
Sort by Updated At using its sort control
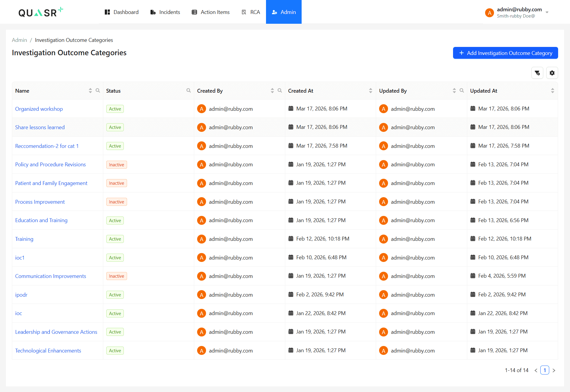point(552,90)
